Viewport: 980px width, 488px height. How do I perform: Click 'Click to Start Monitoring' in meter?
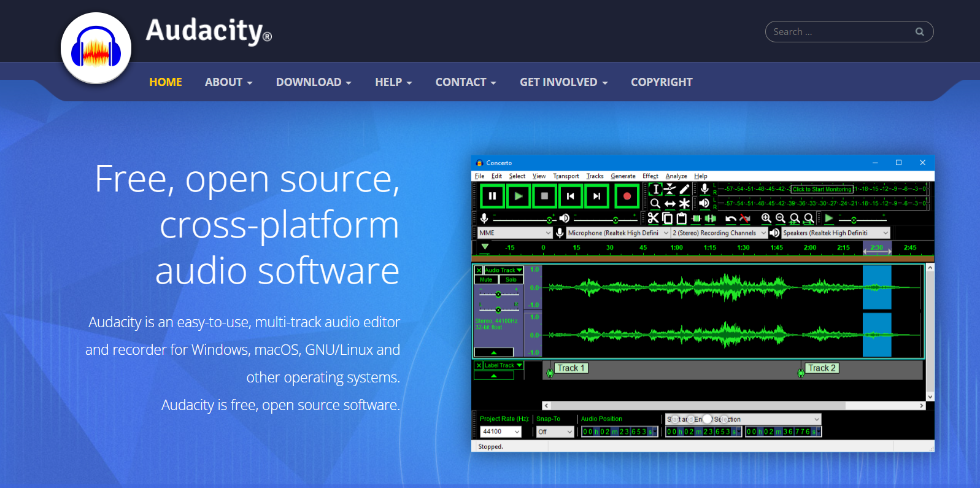[x=822, y=189]
